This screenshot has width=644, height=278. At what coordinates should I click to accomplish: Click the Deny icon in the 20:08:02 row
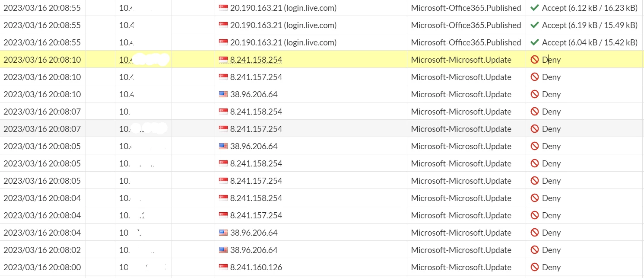tap(535, 250)
